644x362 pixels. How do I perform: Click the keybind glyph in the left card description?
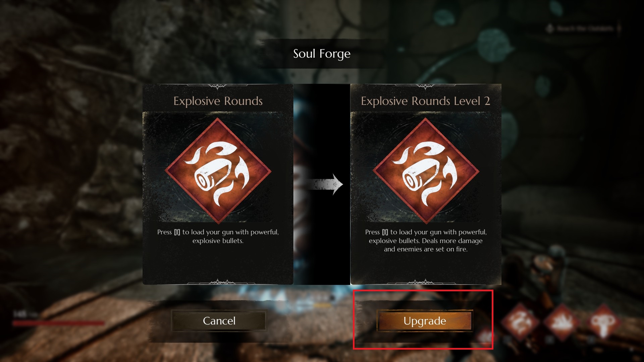click(x=177, y=232)
